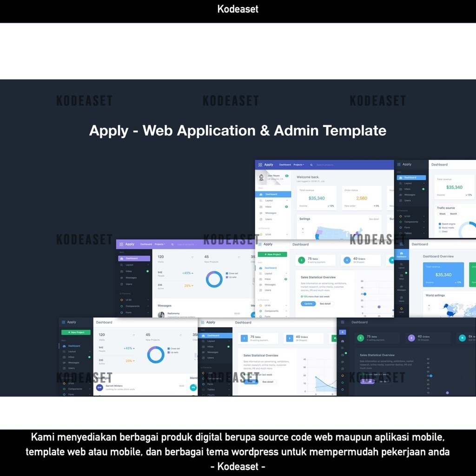Click Radionomy message avatar
The width and height of the screenshot is (476, 476).
[x=161, y=315]
